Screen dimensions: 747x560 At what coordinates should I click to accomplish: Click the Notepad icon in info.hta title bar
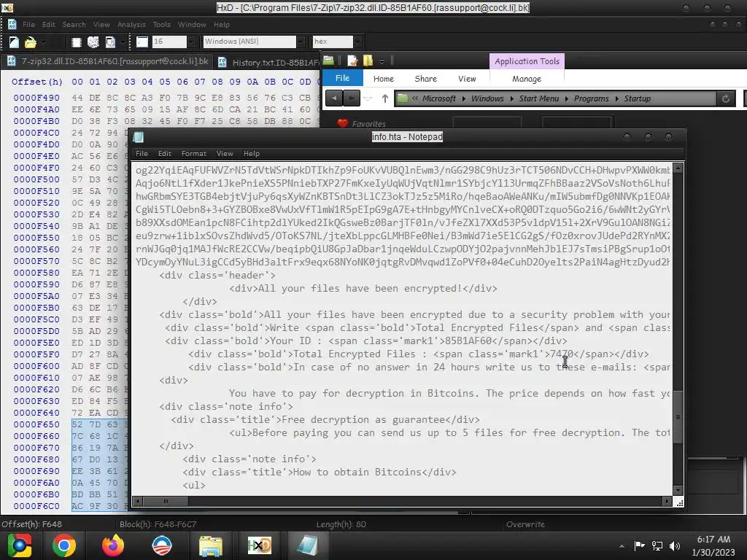click(x=139, y=137)
